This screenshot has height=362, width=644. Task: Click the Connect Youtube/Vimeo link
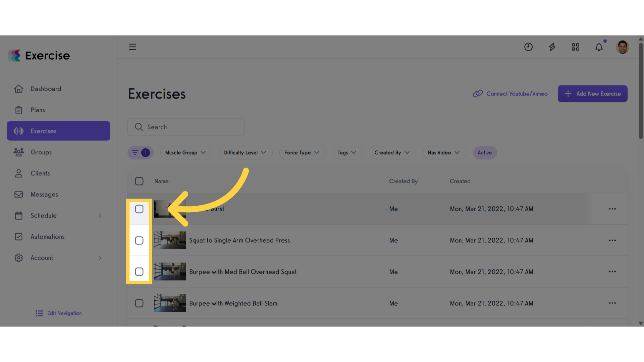point(510,94)
